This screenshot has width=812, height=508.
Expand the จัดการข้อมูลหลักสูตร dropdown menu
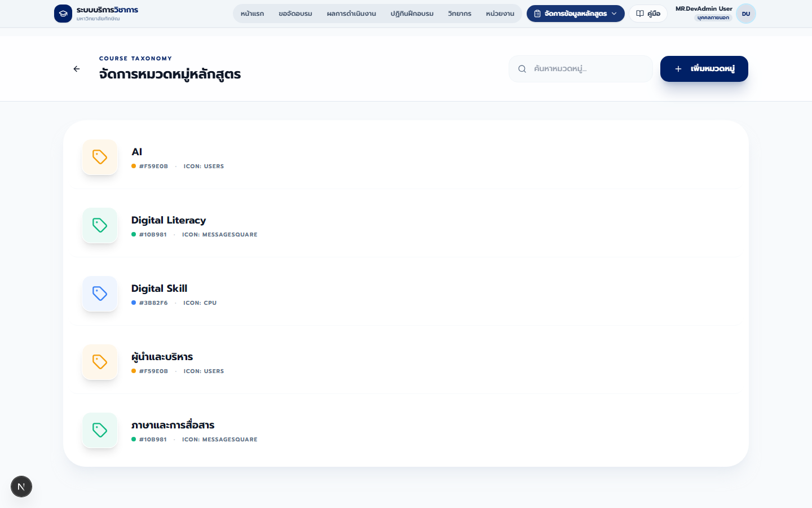576,14
